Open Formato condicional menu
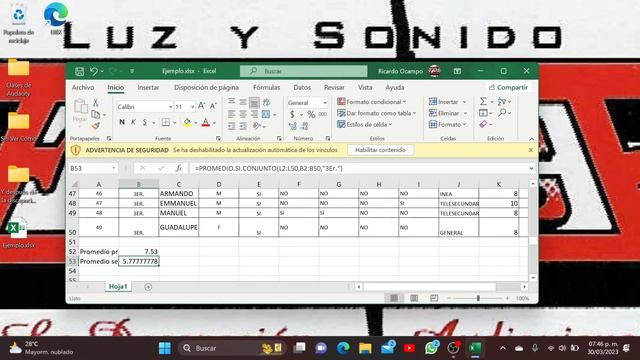The height and width of the screenshot is (360, 640). (371, 102)
